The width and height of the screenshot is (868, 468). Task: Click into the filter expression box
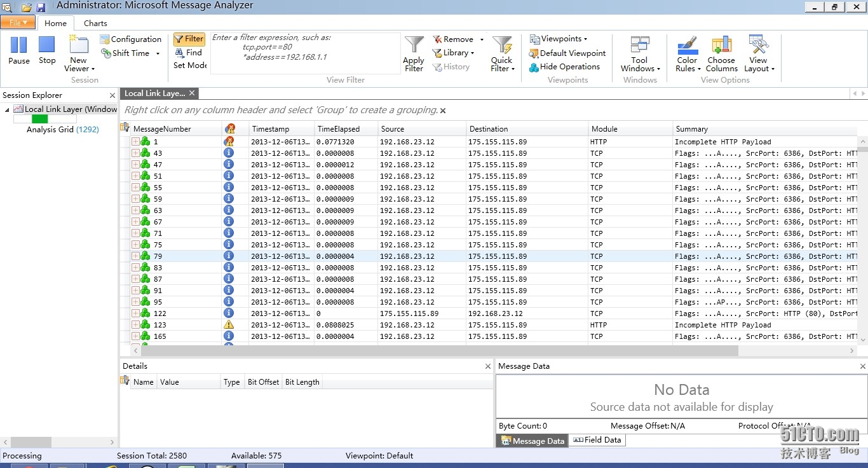pos(305,53)
